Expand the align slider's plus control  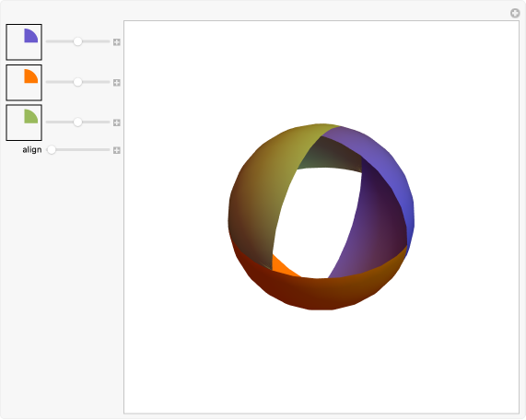[116, 150]
